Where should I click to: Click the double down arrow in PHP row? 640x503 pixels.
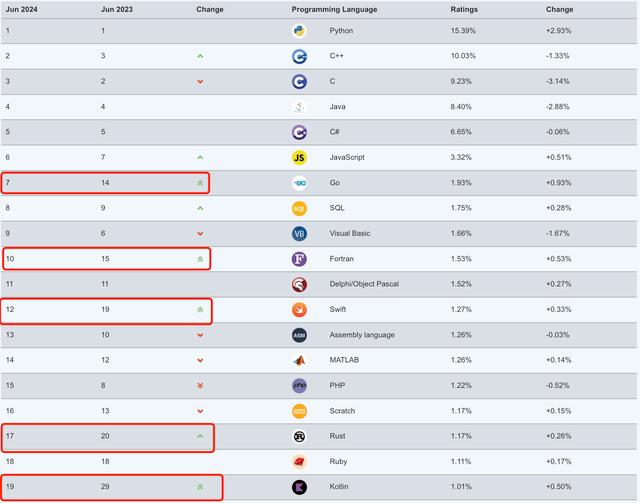[x=200, y=386]
